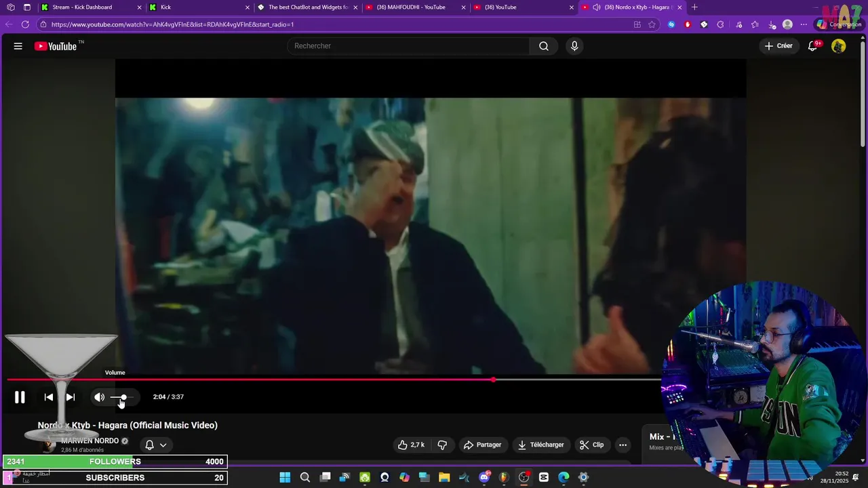
Task: Click the volume slider handle
Action: click(123, 397)
